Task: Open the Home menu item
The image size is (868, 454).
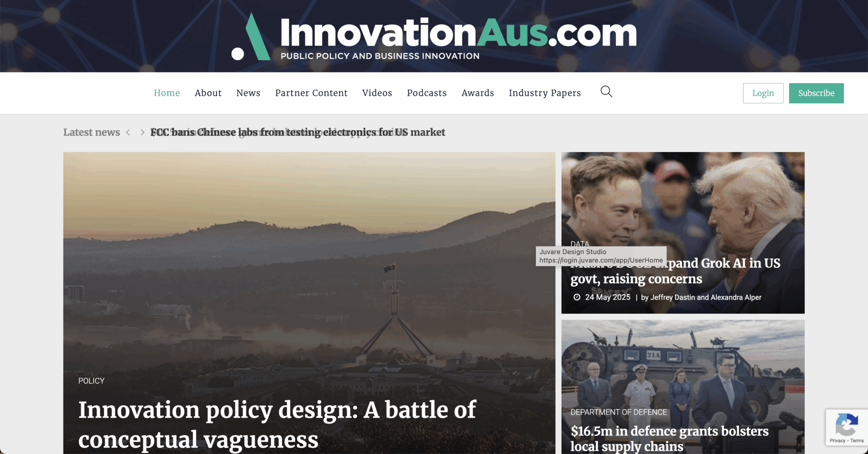Action: (x=167, y=93)
